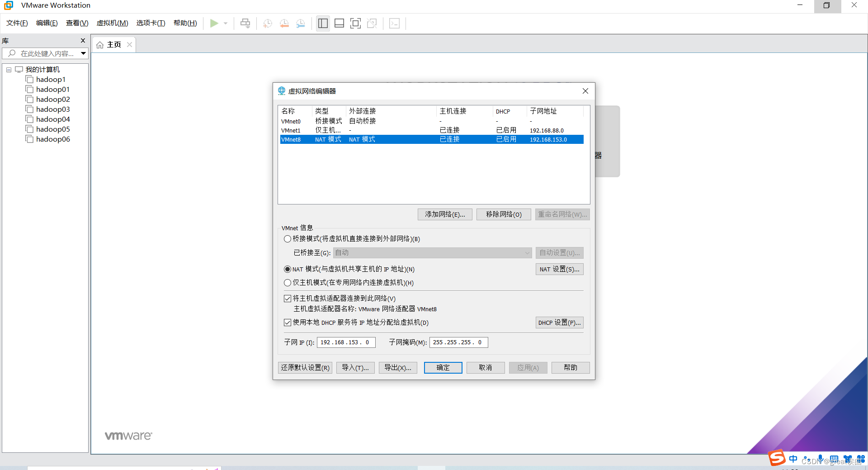Open the 帮助(H) menu
The image size is (868, 470).
pyautogui.click(x=185, y=23)
